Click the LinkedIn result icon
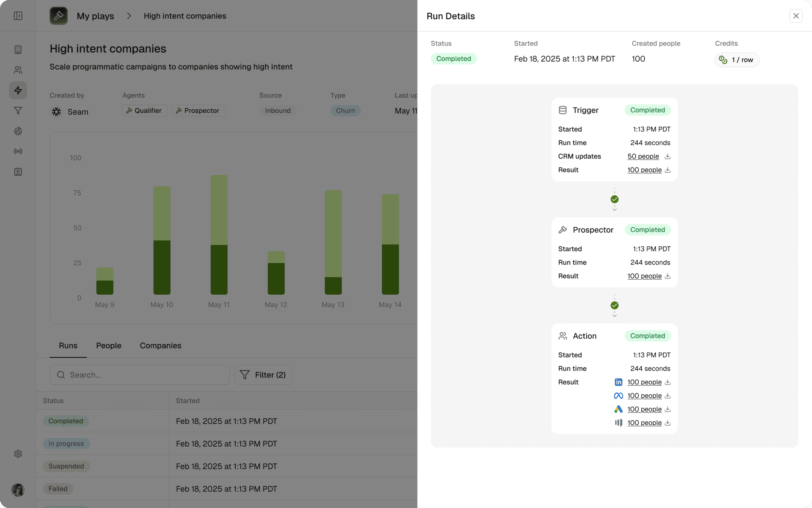The width and height of the screenshot is (812, 508). (x=618, y=382)
